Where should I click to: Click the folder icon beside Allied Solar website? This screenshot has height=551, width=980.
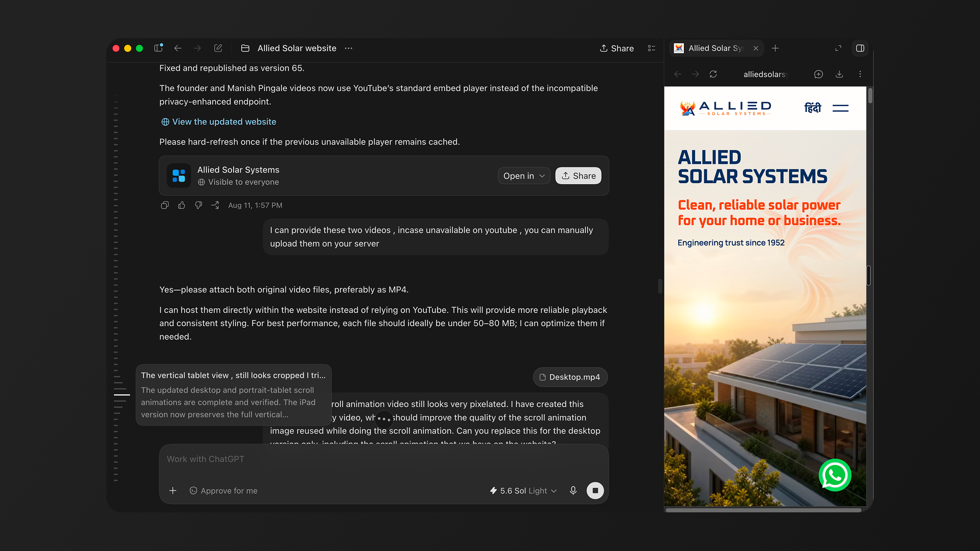pos(245,48)
